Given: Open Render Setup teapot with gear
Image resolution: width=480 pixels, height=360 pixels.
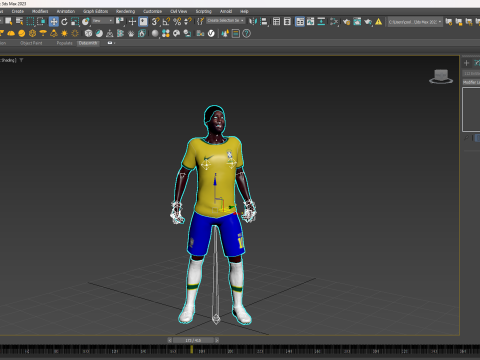Looking at the screenshot, I should (346, 22).
